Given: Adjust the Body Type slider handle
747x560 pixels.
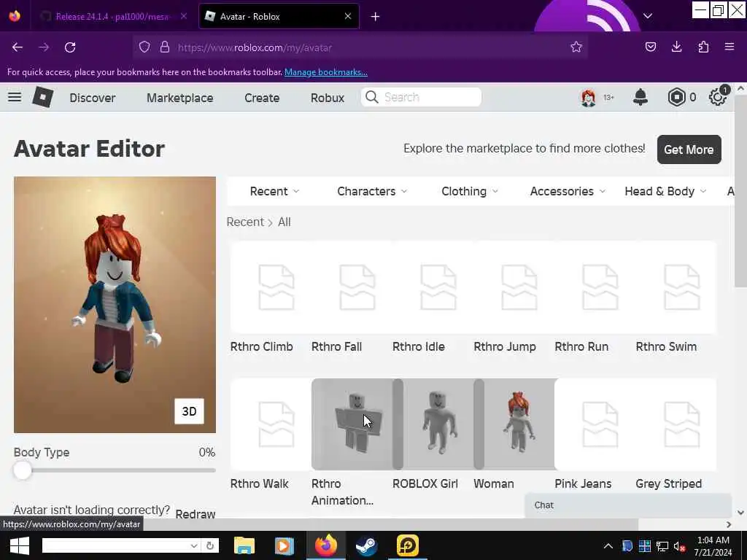Looking at the screenshot, I should click(x=23, y=470).
